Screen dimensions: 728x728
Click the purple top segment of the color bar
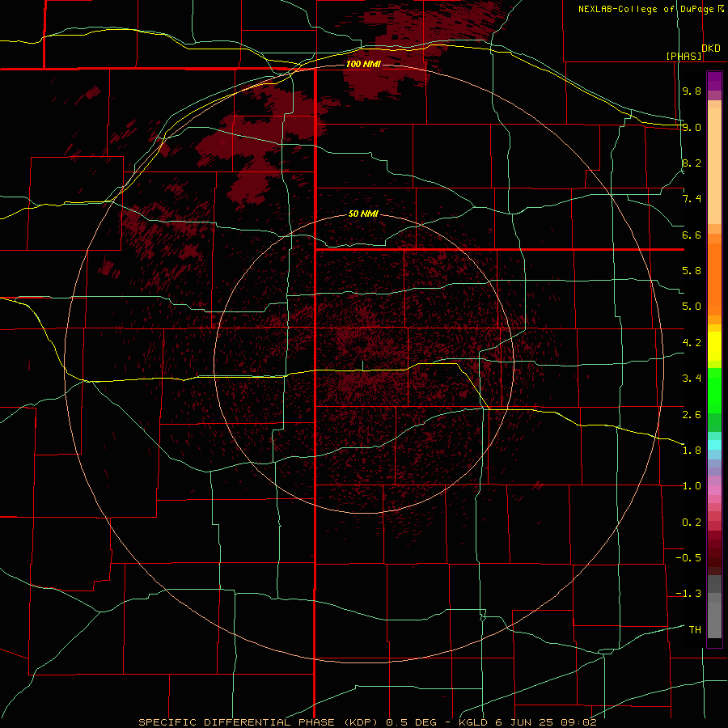click(x=714, y=81)
